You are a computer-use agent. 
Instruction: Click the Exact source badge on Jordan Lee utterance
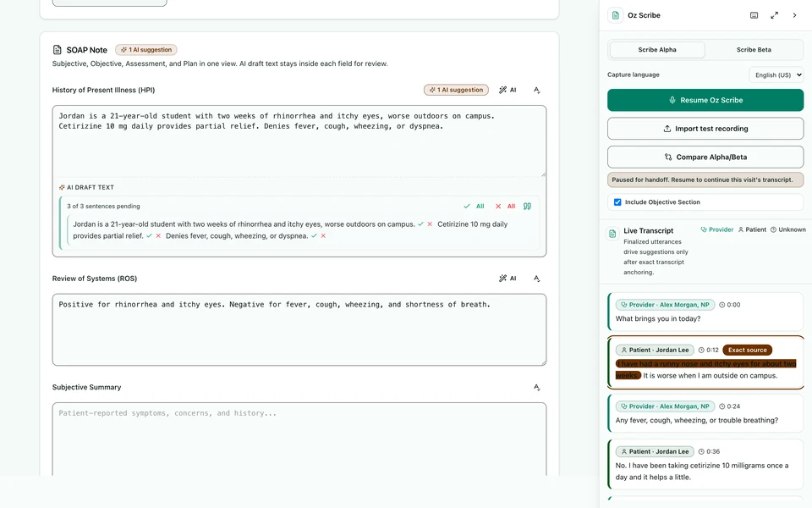(x=747, y=350)
